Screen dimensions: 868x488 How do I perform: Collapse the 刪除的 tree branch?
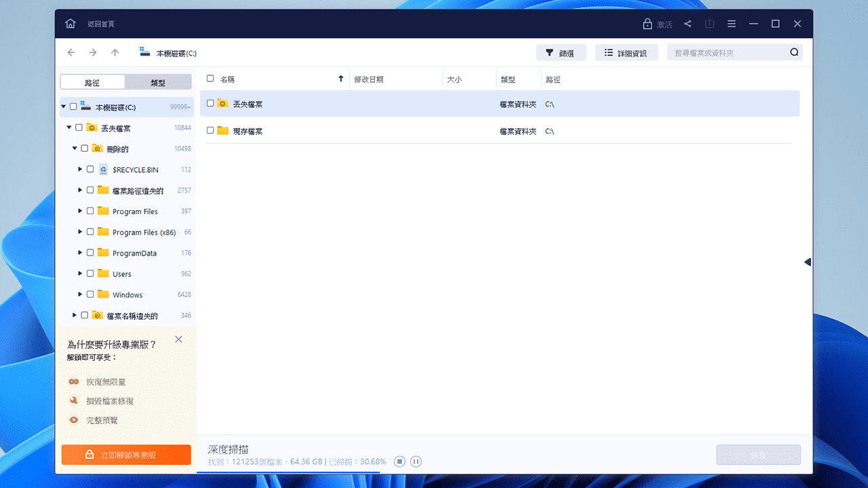75,148
